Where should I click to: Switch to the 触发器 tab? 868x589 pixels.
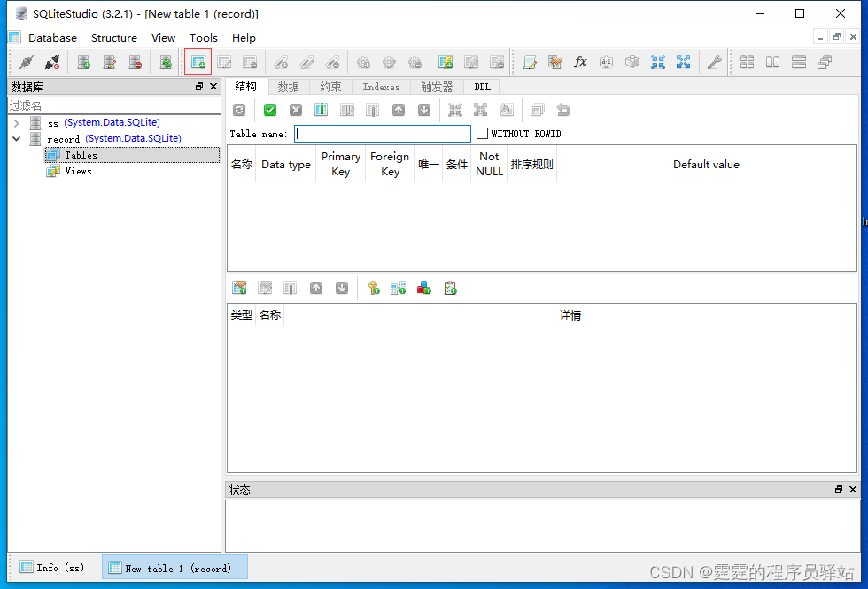point(437,87)
